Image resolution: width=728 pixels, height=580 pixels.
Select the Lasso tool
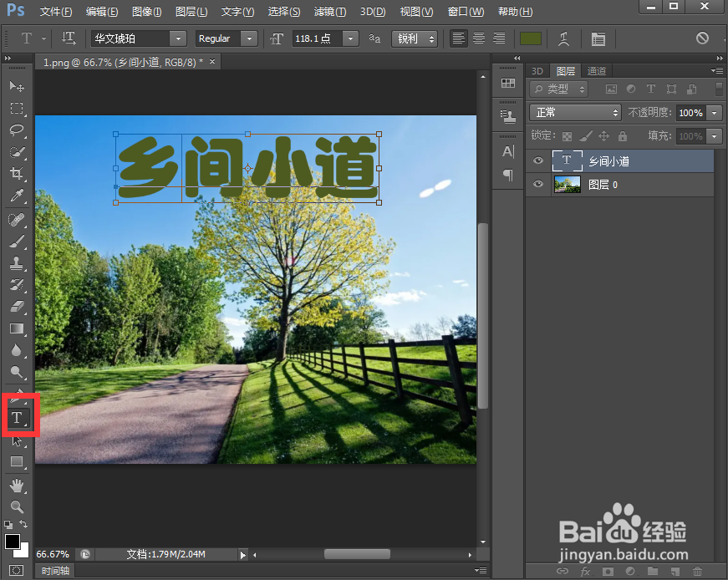pos(18,130)
